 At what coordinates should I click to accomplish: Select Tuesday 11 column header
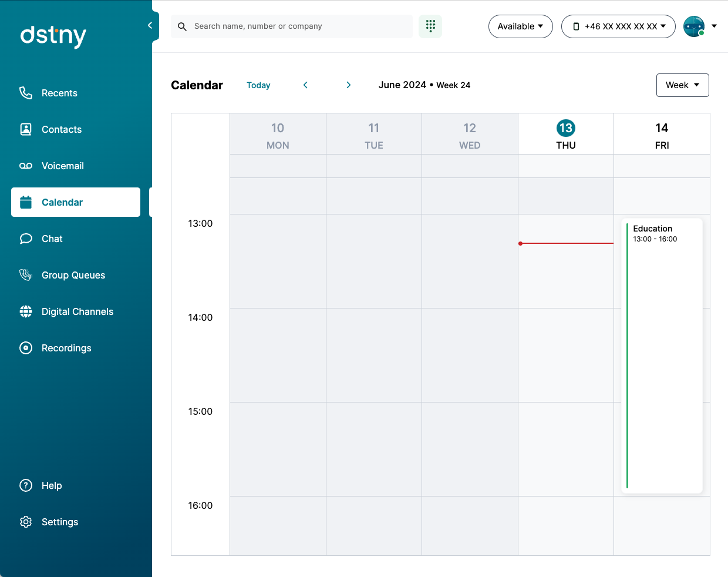374,135
